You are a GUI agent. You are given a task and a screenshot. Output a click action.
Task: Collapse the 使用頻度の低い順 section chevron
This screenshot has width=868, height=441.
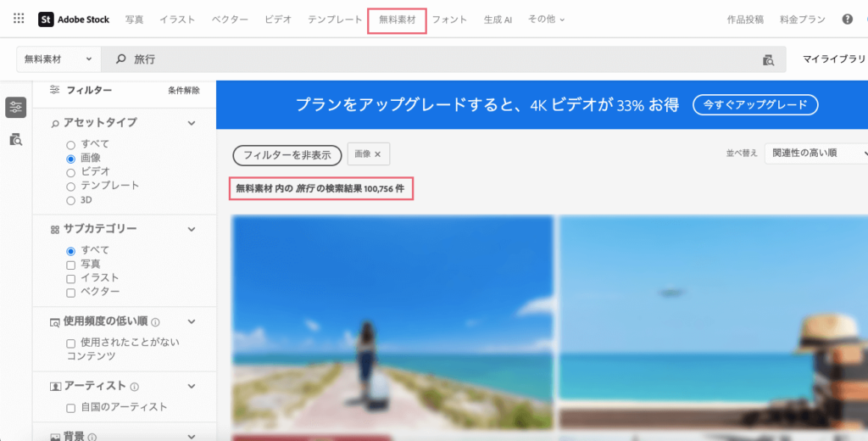(192, 321)
